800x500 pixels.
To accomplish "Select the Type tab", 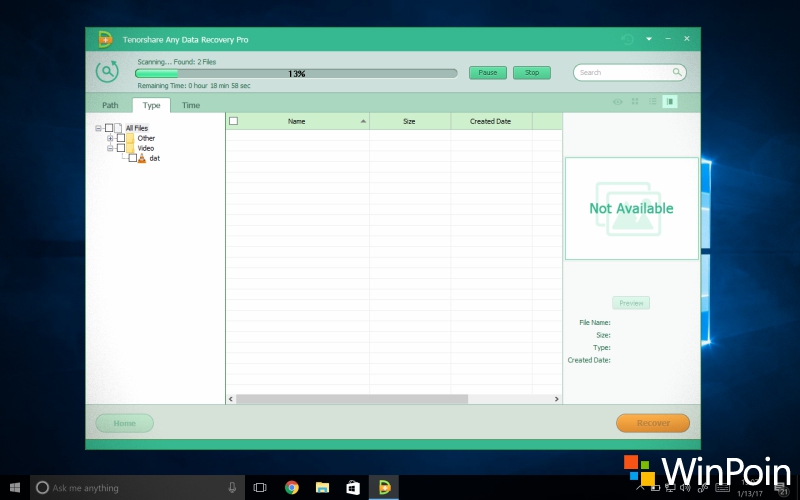I will 152,105.
